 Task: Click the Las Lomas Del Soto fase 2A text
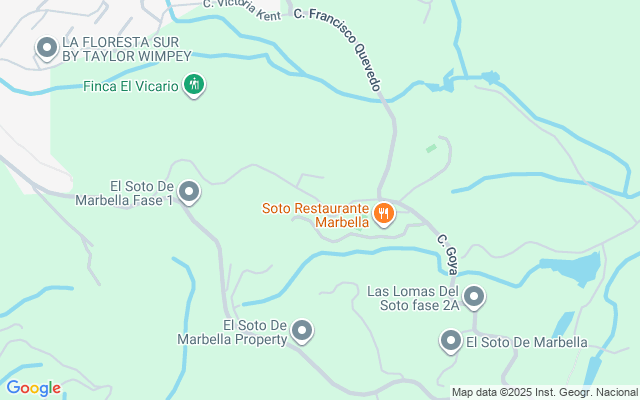(x=413, y=298)
